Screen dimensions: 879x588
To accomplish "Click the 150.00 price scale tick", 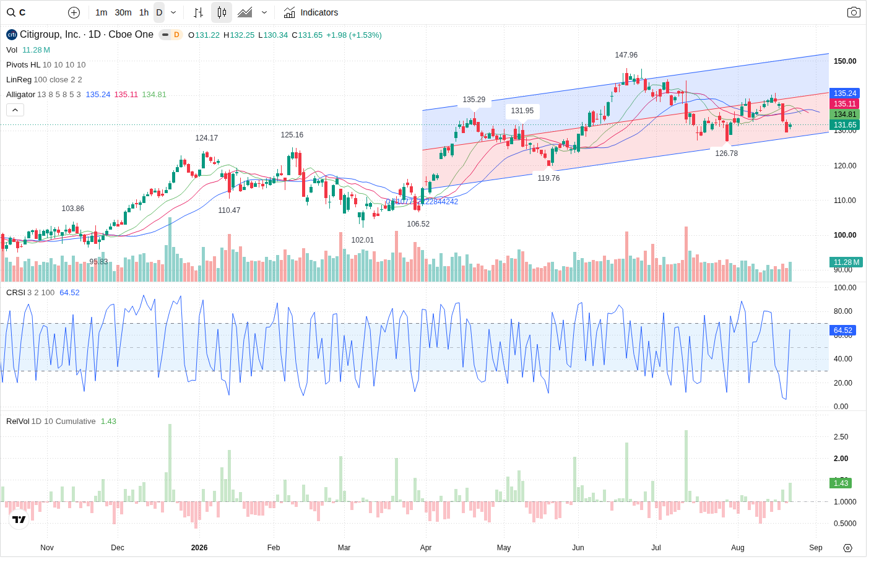I will (x=845, y=61).
